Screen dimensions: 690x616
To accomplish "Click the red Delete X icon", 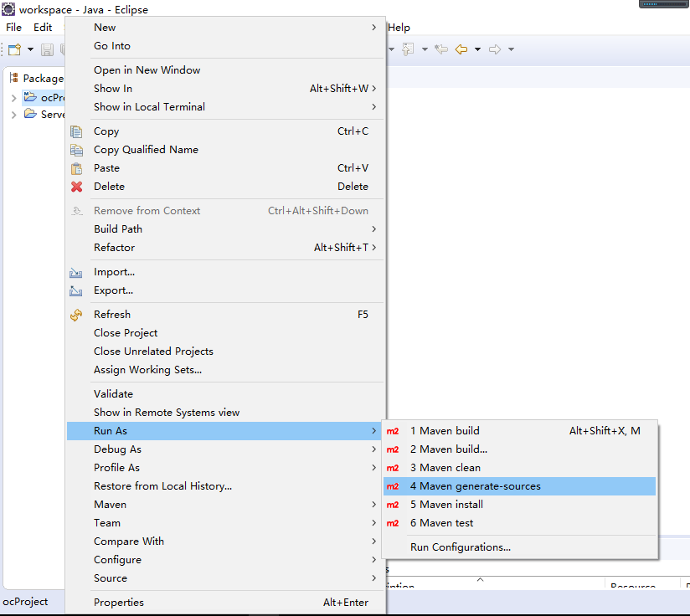I will coord(77,187).
